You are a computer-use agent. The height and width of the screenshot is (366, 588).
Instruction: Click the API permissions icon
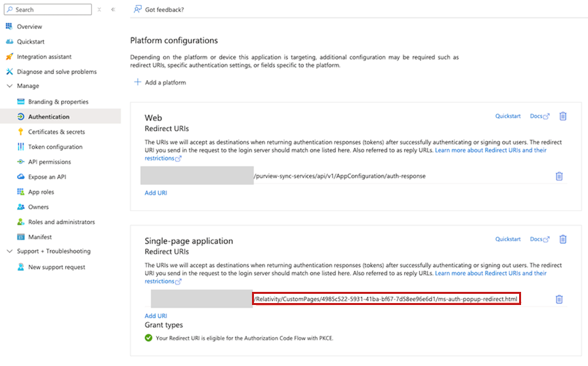20,161
